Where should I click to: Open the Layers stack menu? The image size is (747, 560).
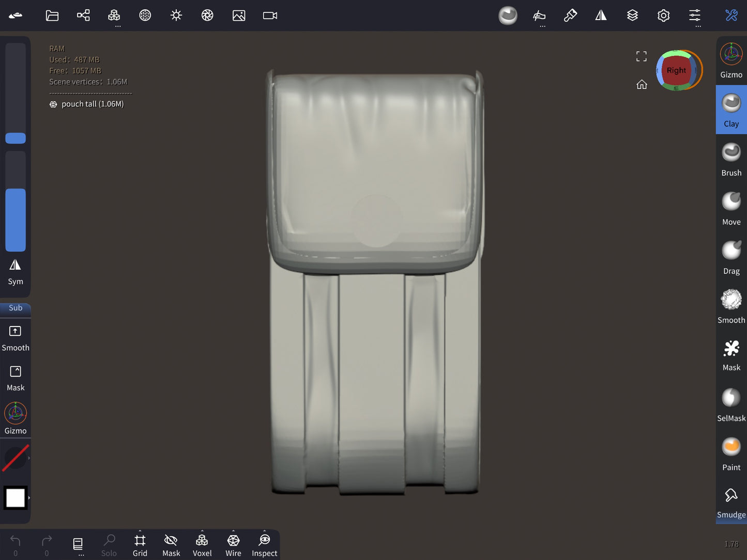(632, 15)
